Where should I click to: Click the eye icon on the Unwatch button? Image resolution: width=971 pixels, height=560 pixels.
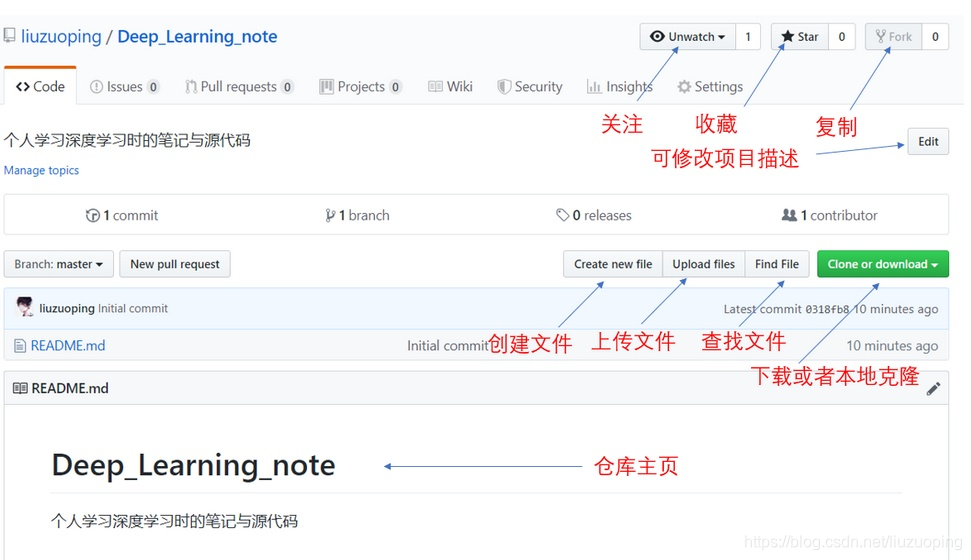657,37
